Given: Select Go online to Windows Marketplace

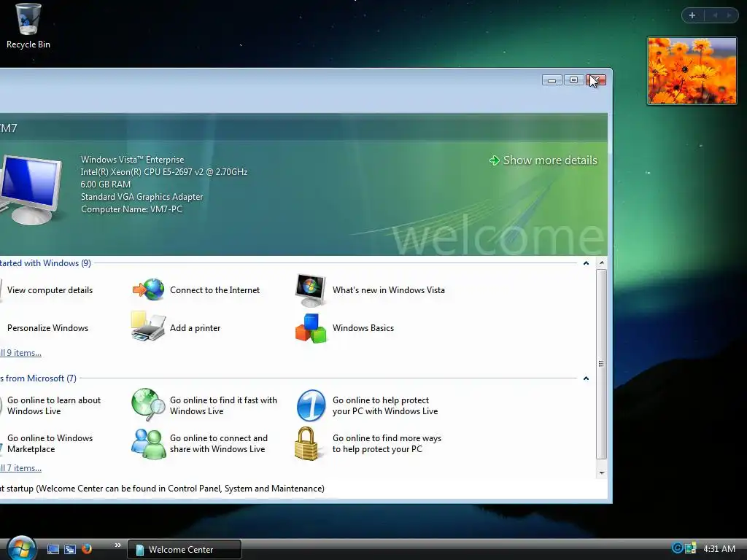Looking at the screenshot, I should [50, 443].
